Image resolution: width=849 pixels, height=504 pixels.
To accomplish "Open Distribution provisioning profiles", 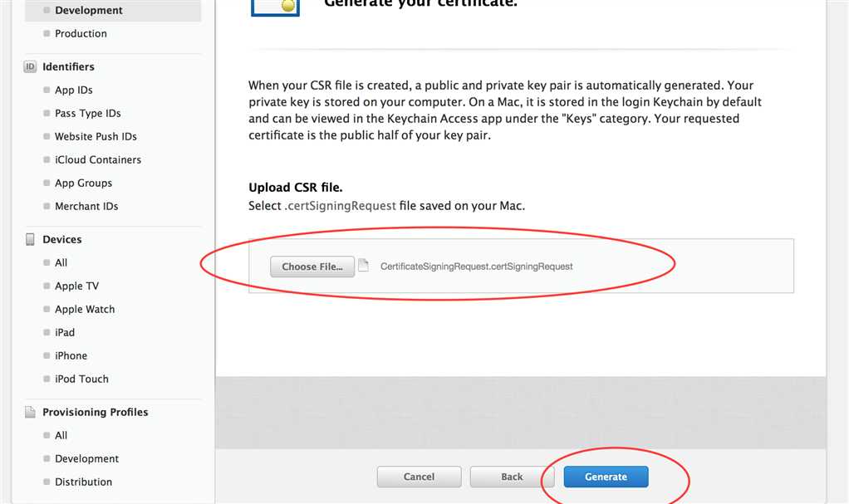I will tap(83, 482).
